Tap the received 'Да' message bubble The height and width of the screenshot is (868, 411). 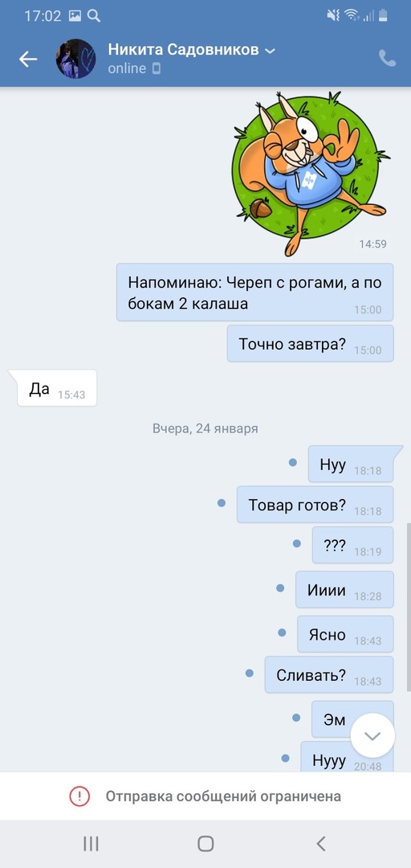tap(57, 388)
